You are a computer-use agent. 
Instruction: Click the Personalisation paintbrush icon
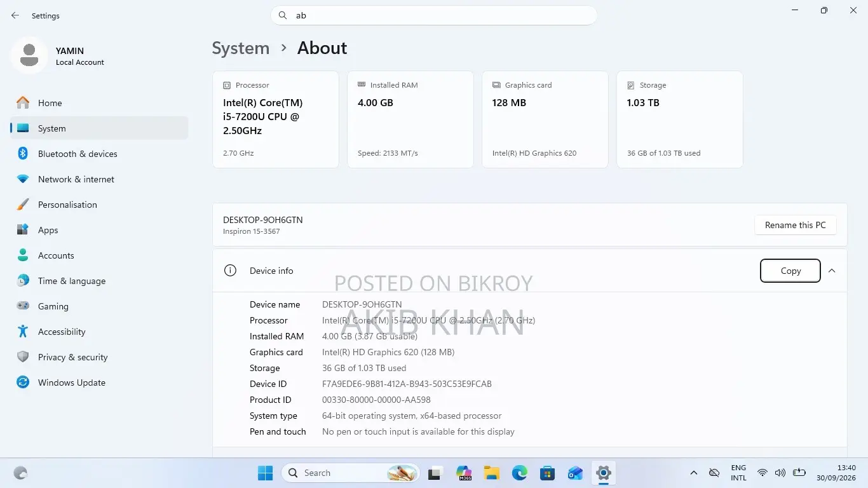[x=23, y=205]
